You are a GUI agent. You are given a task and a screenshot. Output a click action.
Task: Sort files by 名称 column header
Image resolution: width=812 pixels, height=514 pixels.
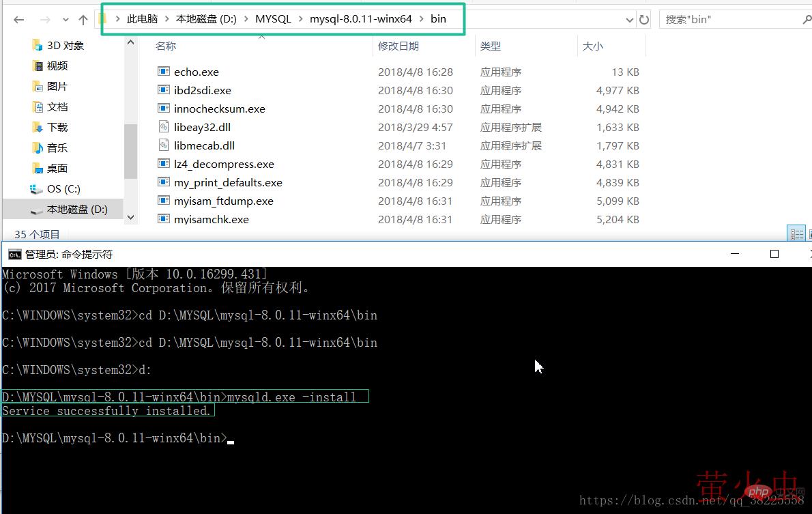pyautogui.click(x=166, y=46)
